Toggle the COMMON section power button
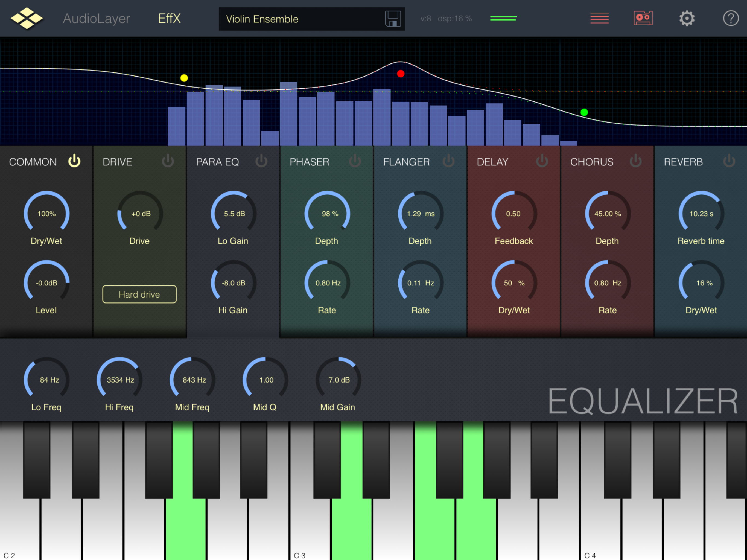747x560 pixels. pyautogui.click(x=74, y=161)
